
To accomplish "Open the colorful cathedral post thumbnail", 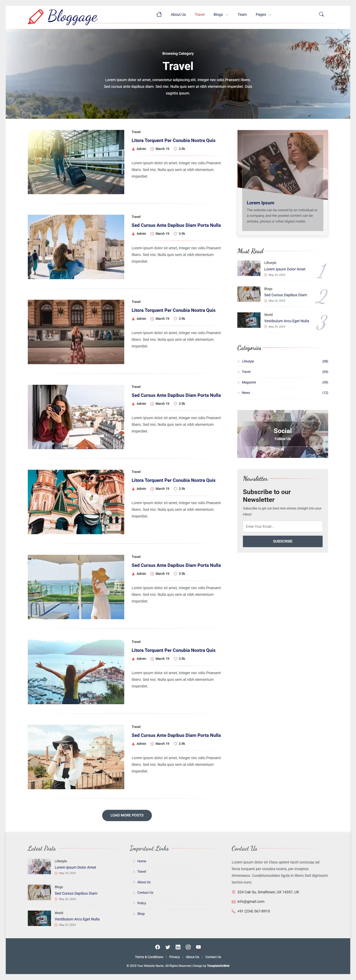I will pyautogui.click(x=76, y=502).
